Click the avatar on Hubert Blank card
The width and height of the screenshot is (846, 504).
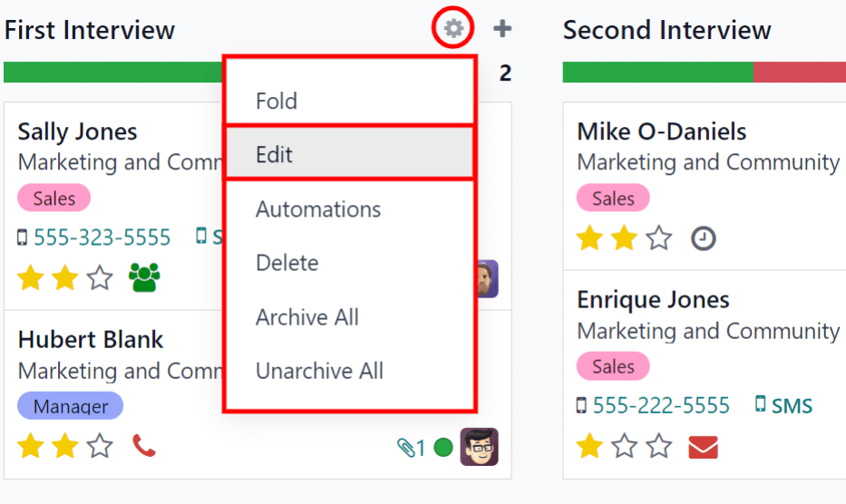coord(479,447)
